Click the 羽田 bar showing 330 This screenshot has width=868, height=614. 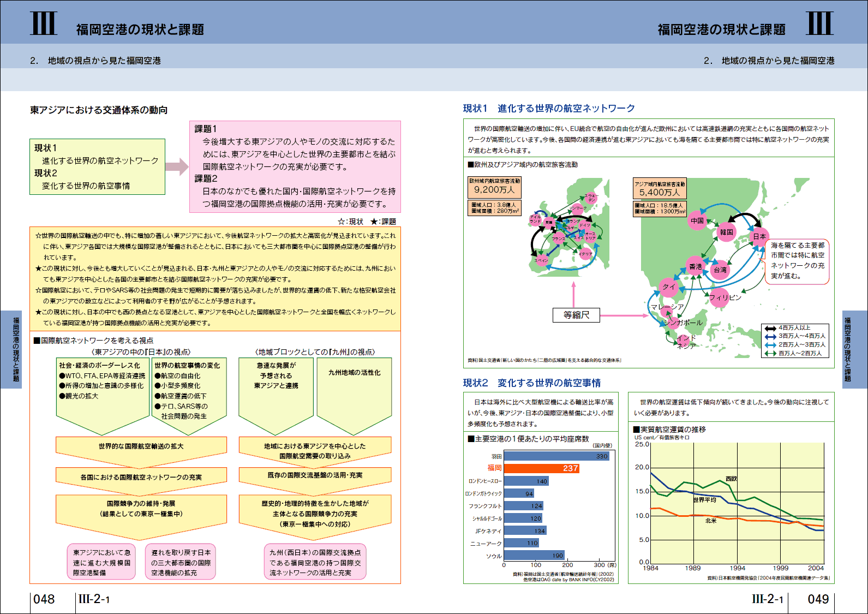556,456
